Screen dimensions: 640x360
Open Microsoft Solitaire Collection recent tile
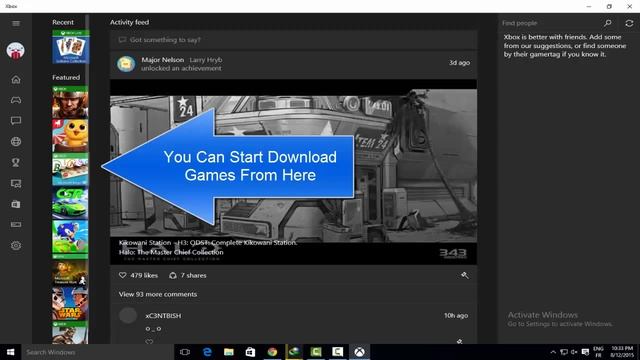pyautogui.click(x=70, y=47)
